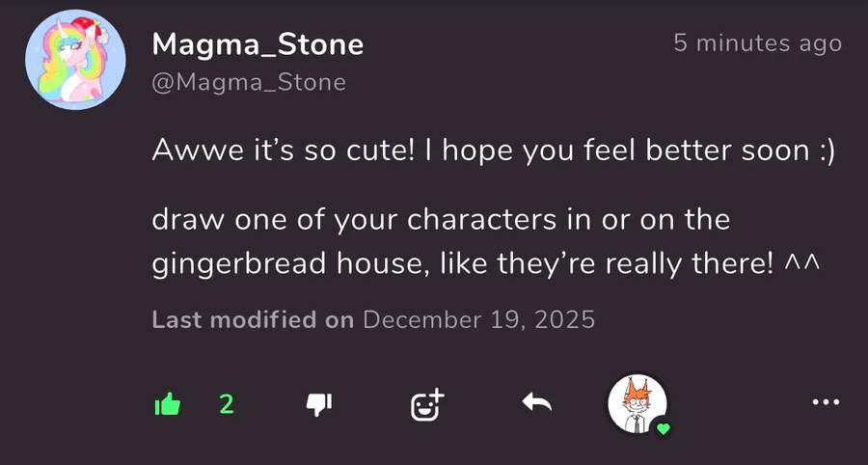868x465 pixels.
Task: Dislike the comment with the thumbs-down icon
Action: (318, 405)
